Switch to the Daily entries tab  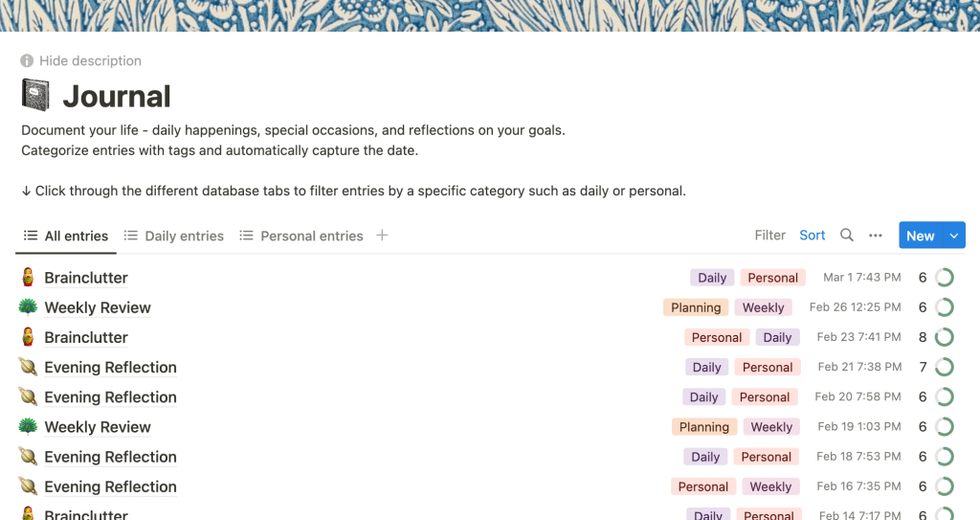[x=174, y=237]
